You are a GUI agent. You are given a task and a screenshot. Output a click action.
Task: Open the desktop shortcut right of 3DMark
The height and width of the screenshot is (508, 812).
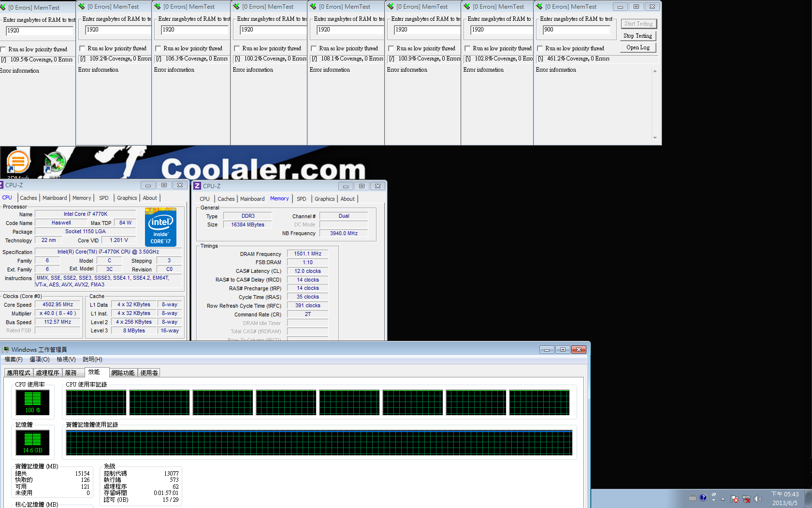pyautogui.click(x=55, y=163)
